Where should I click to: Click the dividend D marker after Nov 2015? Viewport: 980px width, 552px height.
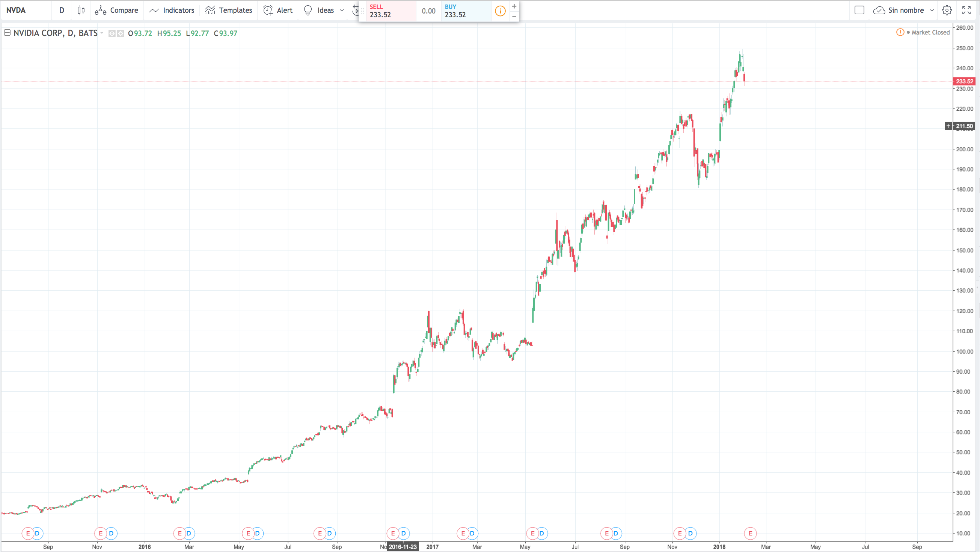pos(111,533)
